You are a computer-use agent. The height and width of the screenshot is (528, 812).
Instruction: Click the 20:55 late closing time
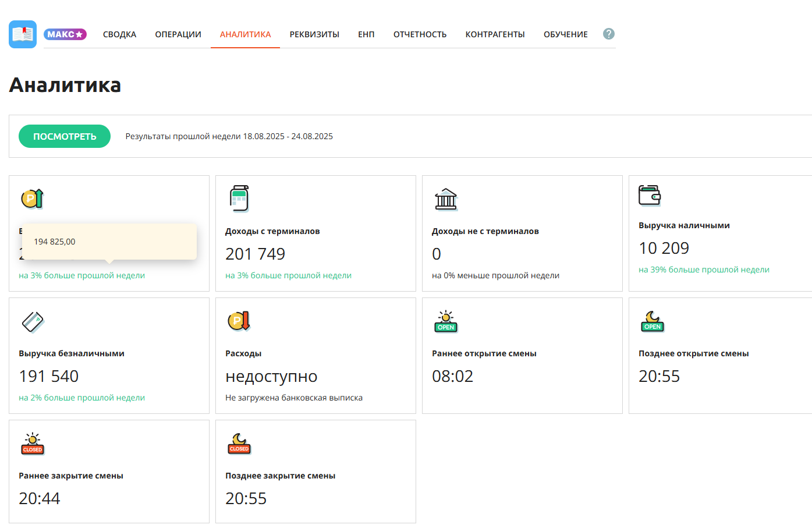[246, 498]
